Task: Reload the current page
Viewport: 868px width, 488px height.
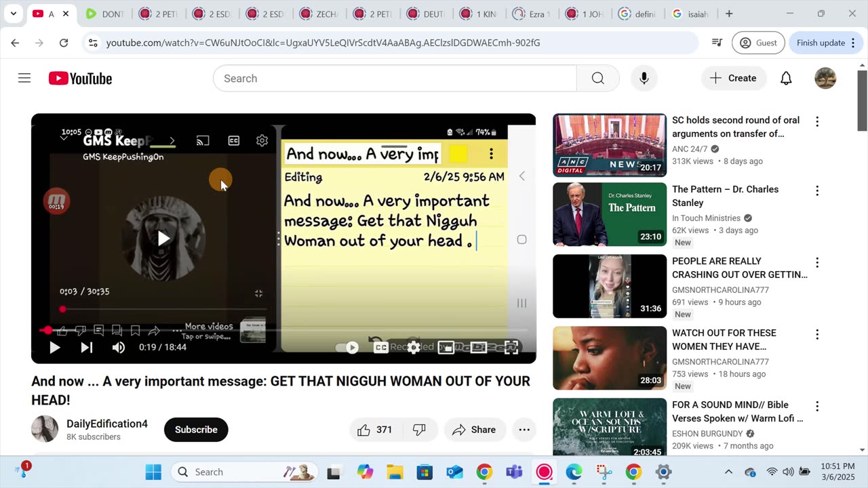Action: pyautogui.click(x=64, y=43)
